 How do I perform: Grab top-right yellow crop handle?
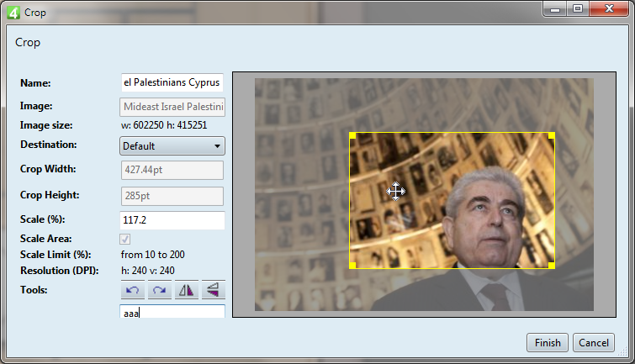tap(552, 135)
